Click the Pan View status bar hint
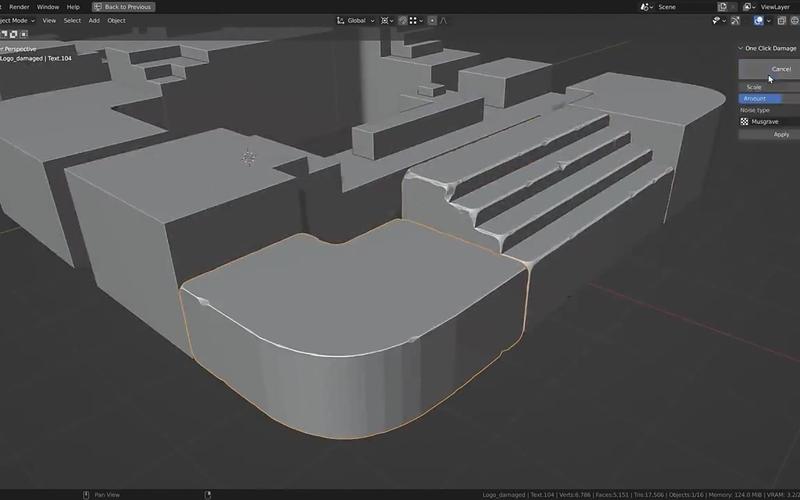The width and height of the screenshot is (800, 500). 107,495
